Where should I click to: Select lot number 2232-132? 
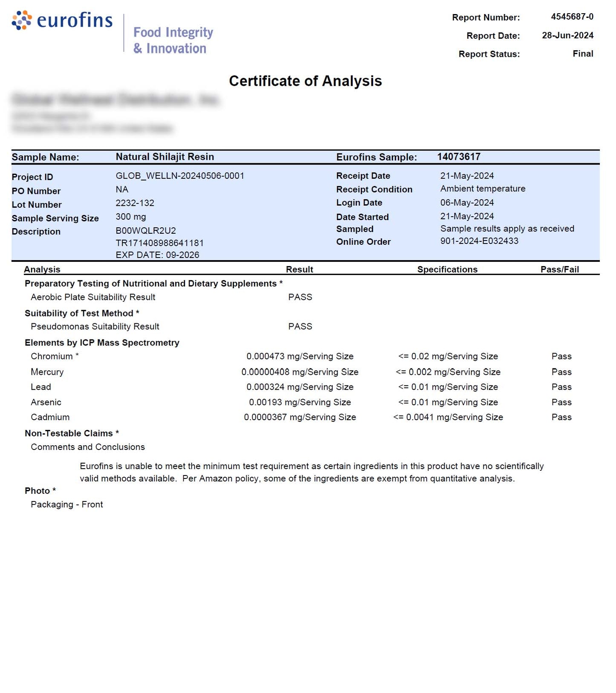tap(135, 203)
